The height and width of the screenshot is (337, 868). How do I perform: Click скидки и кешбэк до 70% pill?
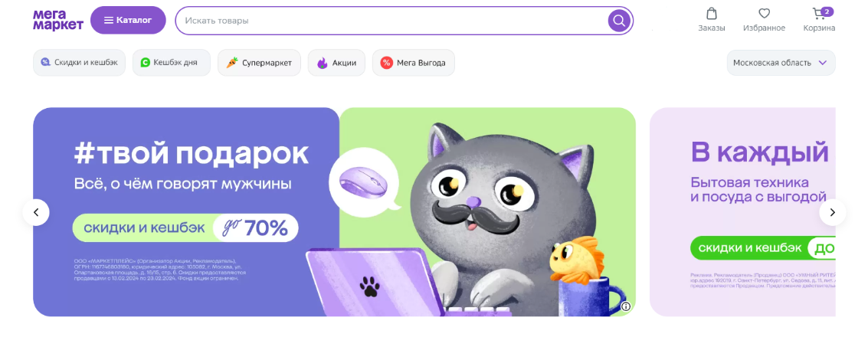185,227
